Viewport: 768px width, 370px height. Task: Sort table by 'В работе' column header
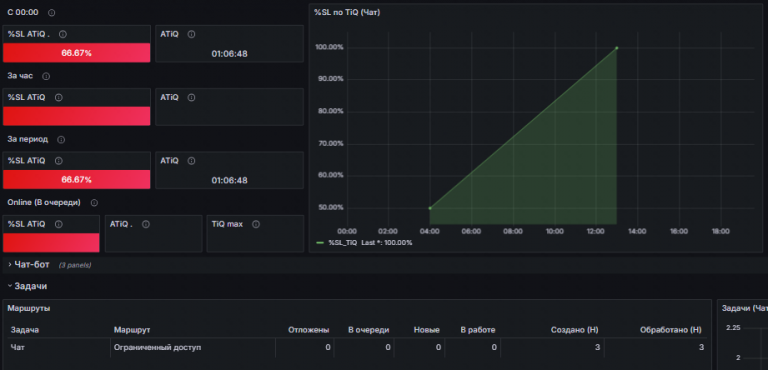click(478, 330)
